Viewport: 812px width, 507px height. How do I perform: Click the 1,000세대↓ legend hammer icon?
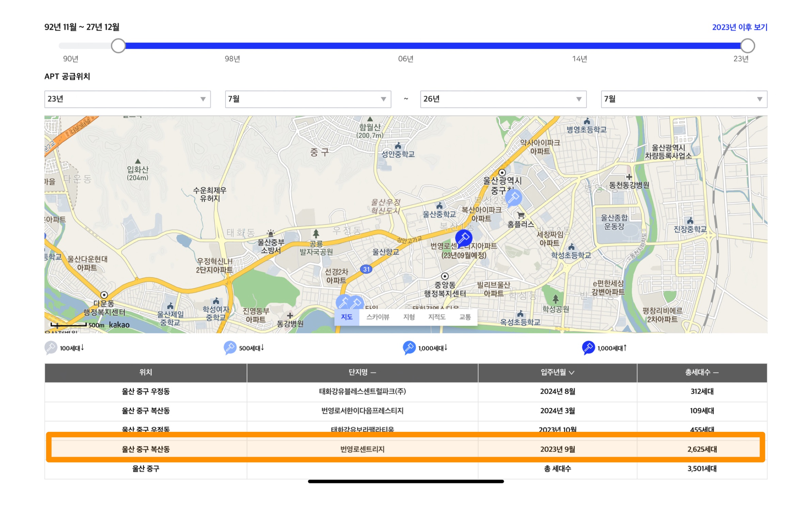[409, 348]
